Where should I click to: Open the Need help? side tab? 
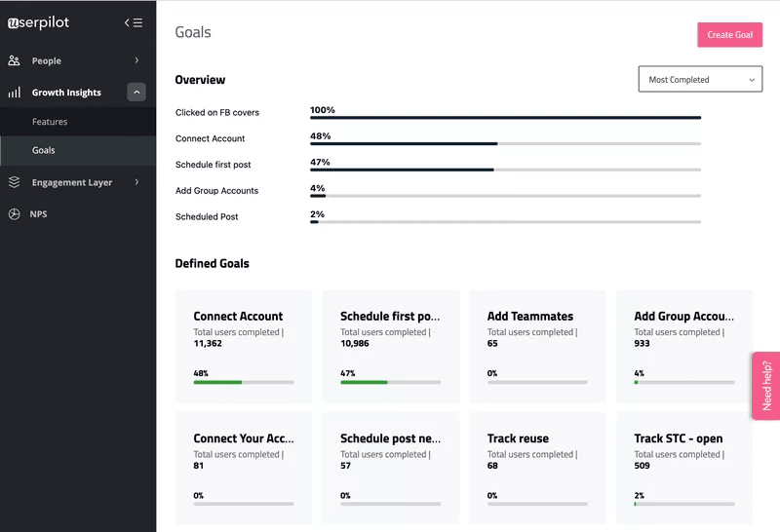(765, 386)
